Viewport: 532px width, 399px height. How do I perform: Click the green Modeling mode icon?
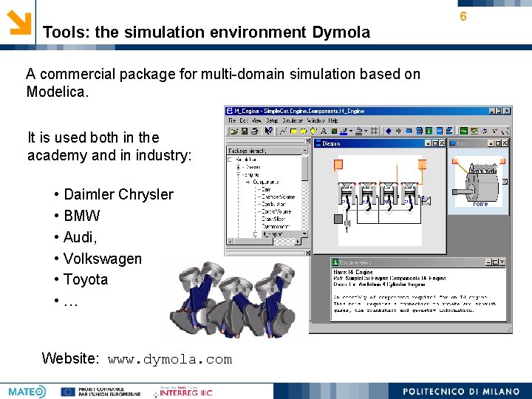click(463, 131)
